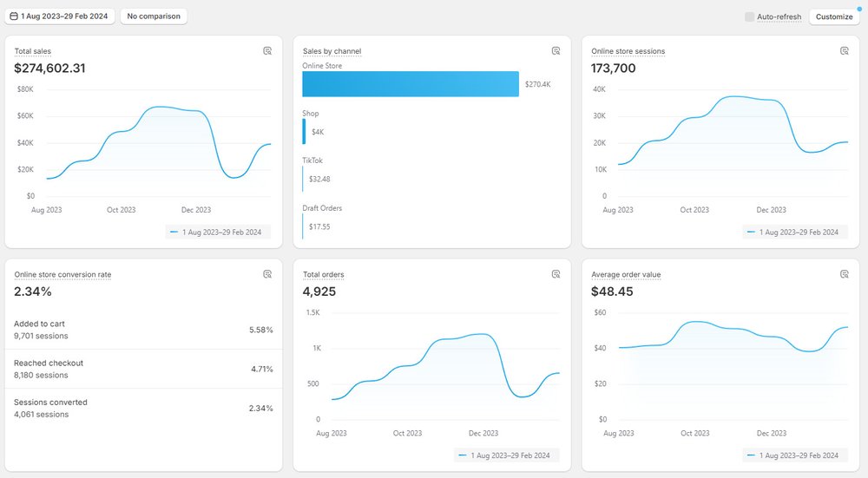Image resolution: width=868 pixels, height=478 pixels.
Task: Toggle the Total sales chart legend entry
Action: [x=218, y=232]
